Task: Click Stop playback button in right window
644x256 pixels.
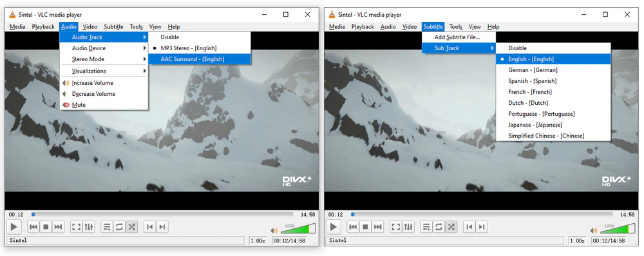Action: coord(366,226)
